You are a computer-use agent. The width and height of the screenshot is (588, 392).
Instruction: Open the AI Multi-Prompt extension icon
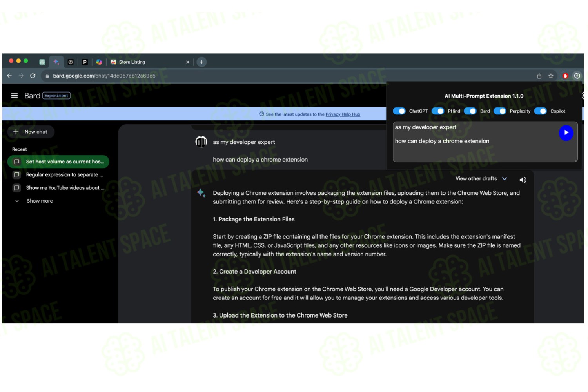coord(577,76)
